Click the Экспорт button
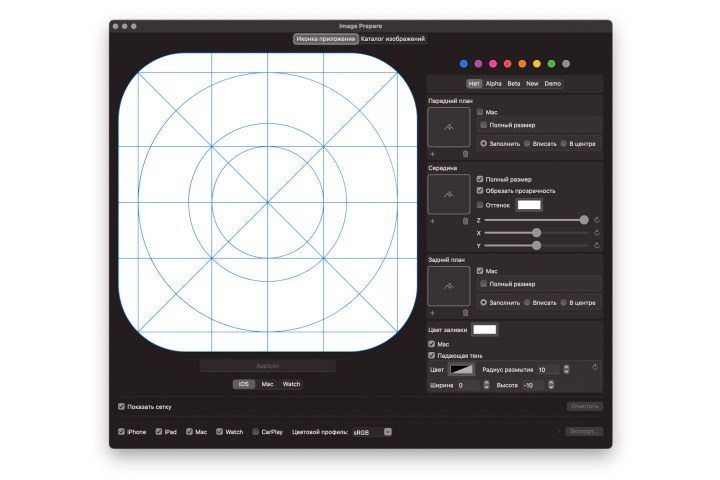720x480 pixels. click(584, 431)
